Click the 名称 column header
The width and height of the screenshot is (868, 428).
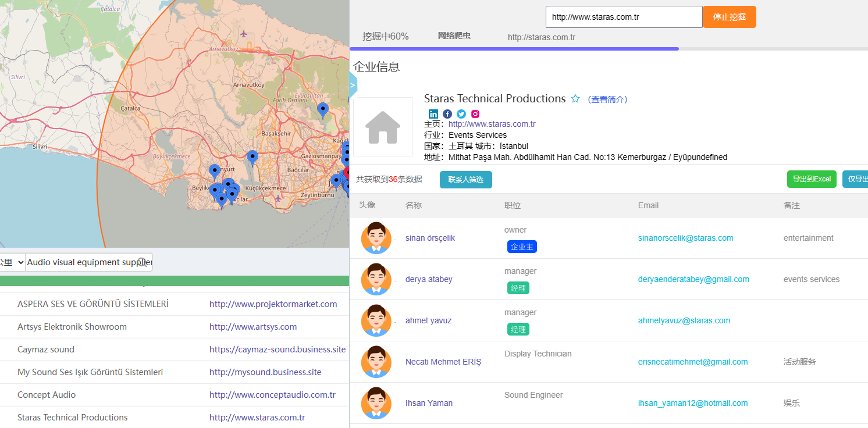click(x=414, y=205)
